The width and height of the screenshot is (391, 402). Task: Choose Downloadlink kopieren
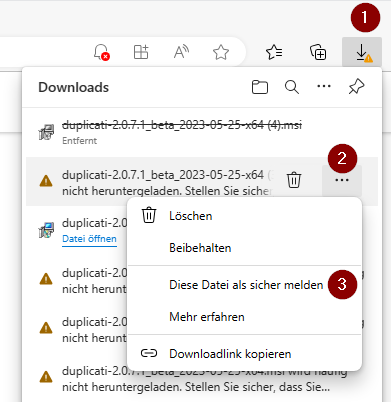[245, 354]
